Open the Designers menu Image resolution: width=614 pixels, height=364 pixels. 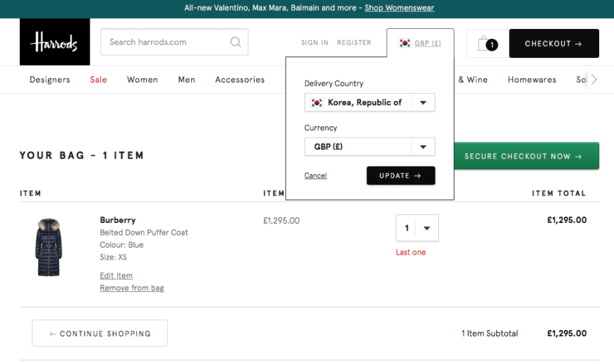(x=49, y=80)
